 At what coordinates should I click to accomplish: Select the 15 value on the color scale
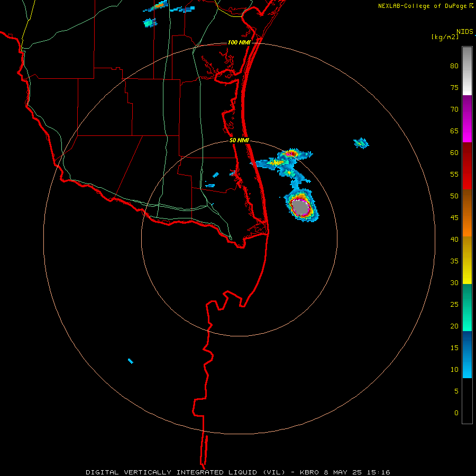pos(454,347)
